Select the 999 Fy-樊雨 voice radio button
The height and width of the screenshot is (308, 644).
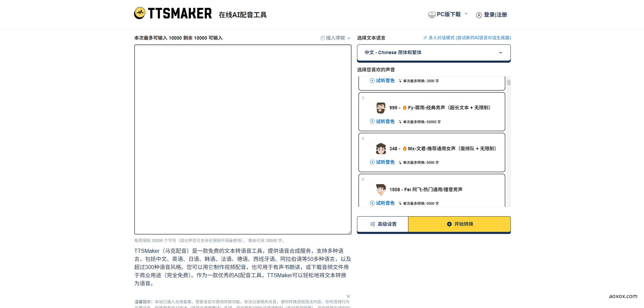pos(371,104)
